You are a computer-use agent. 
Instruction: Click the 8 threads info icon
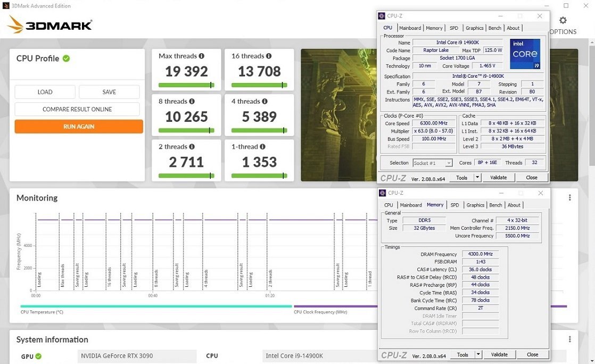192,101
